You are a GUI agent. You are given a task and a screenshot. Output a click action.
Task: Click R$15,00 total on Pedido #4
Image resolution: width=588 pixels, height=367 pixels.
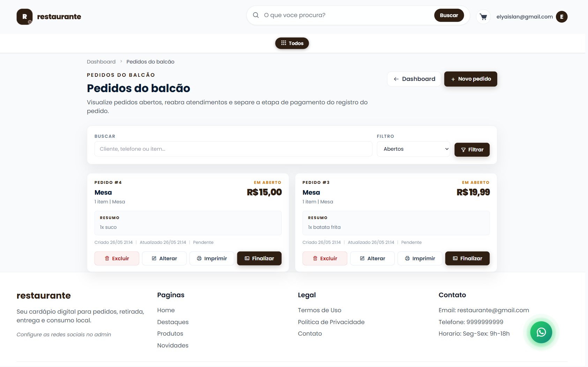pos(264,192)
